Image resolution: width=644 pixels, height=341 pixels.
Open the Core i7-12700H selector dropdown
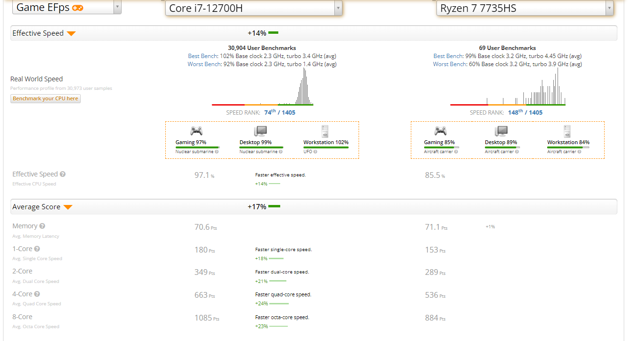click(254, 8)
